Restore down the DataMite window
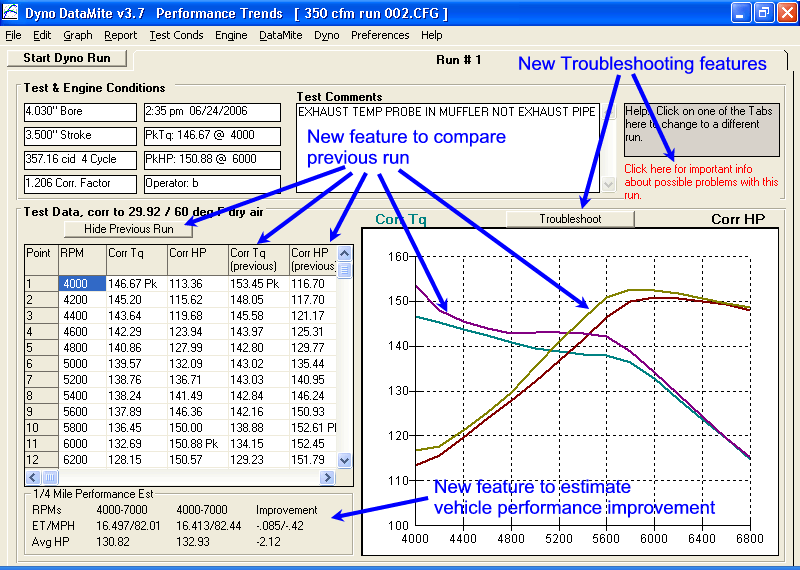 tap(764, 13)
